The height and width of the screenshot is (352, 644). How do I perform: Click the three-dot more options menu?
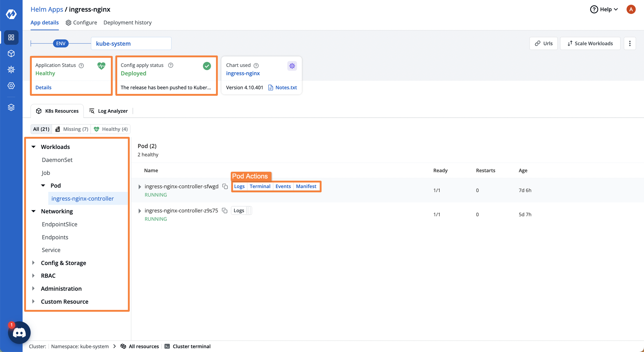pyautogui.click(x=630, y=43)
